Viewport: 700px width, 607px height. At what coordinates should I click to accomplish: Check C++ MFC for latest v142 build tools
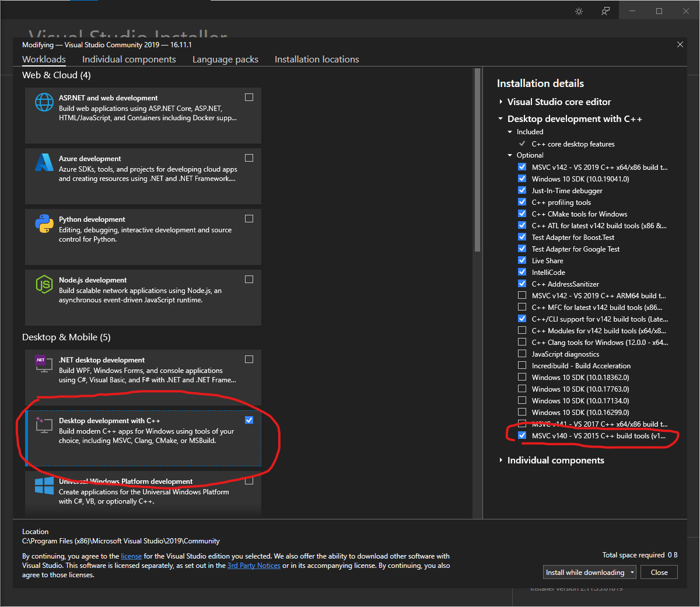(522, 307)
